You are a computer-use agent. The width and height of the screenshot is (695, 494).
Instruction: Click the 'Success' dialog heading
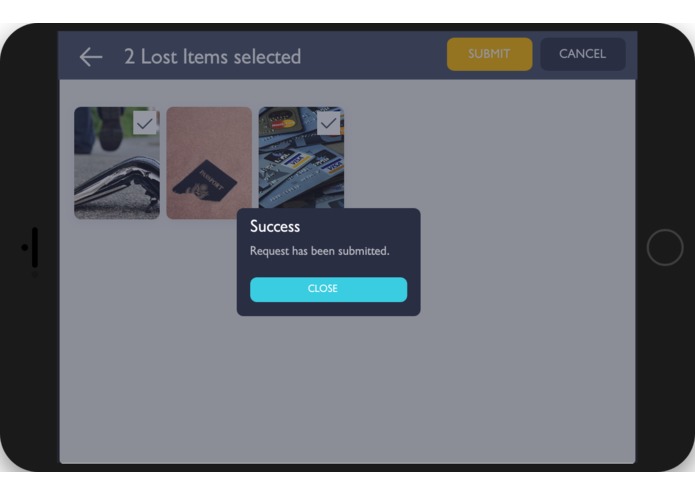pos(275,226)
